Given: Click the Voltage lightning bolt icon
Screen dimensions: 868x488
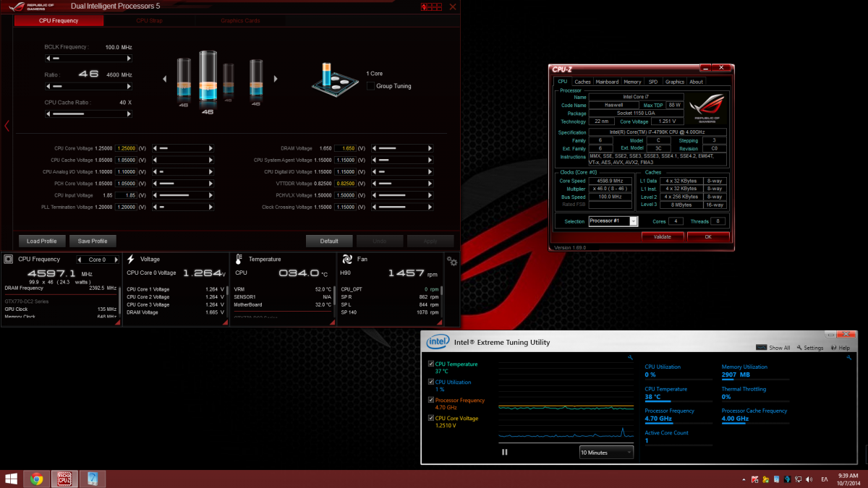Looking at the screenshot, I should tap(131, 259).
